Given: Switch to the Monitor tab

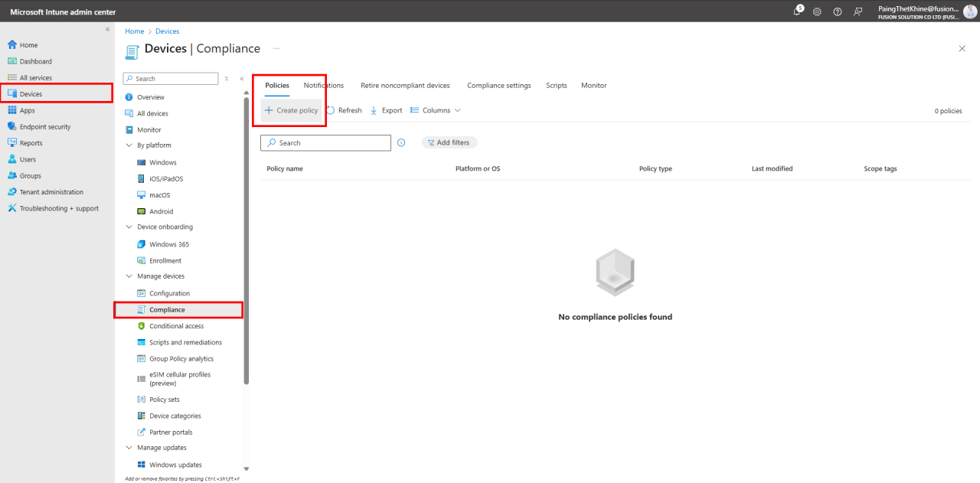Looking at the screenshot, I should [x=594, y=86].
